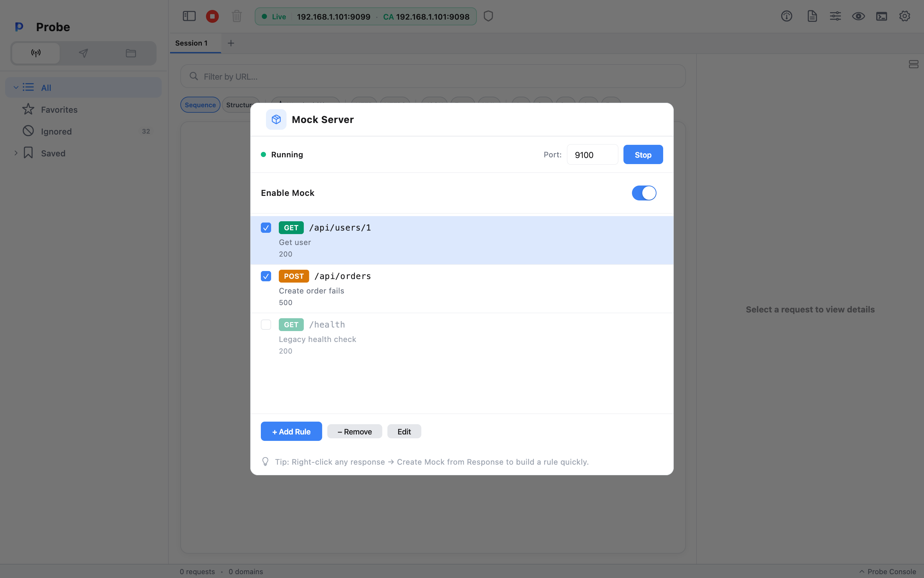This screenshot has height=578, width=924.
Task: Stop recording with the red button
Action: (x=212, y=16)
